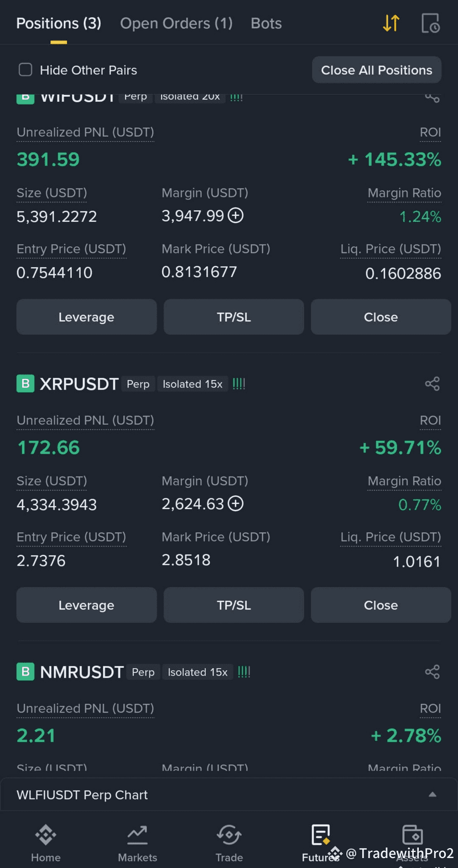Set TP/SL for XRPUSDT position
This screenshot has width=458, height=868.
(x=234, y=605)
